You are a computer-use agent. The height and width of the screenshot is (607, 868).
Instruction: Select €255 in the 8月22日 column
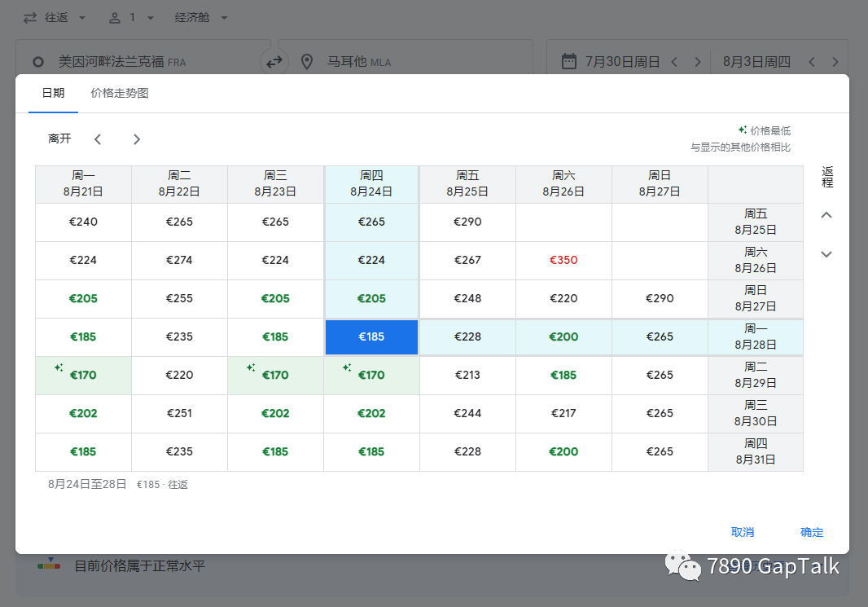coord(179,298)
